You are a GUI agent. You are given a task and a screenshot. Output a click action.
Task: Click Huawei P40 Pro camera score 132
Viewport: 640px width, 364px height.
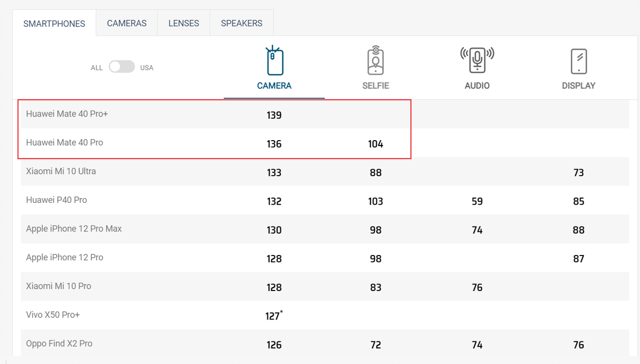pos(274,201)
